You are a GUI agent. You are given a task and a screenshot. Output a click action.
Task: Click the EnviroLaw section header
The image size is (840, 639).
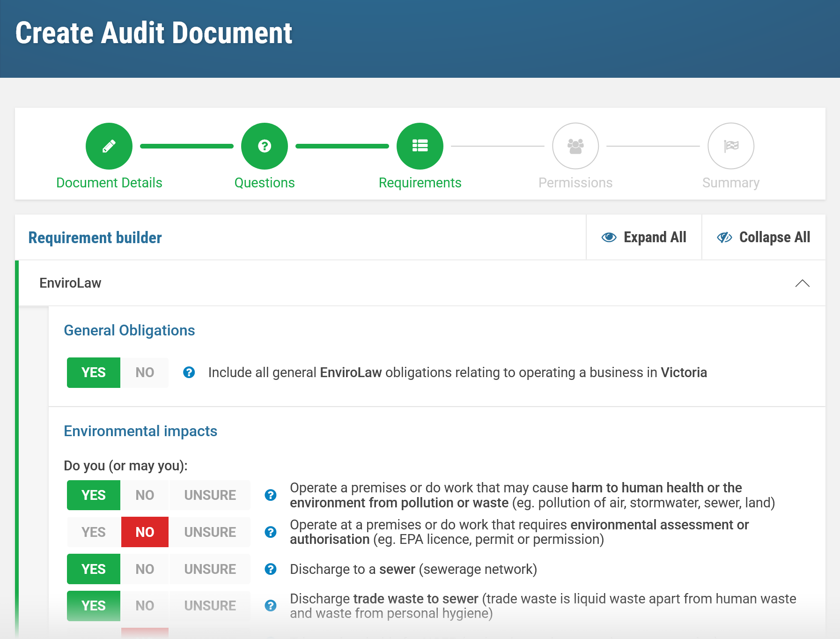pos(422,283)
